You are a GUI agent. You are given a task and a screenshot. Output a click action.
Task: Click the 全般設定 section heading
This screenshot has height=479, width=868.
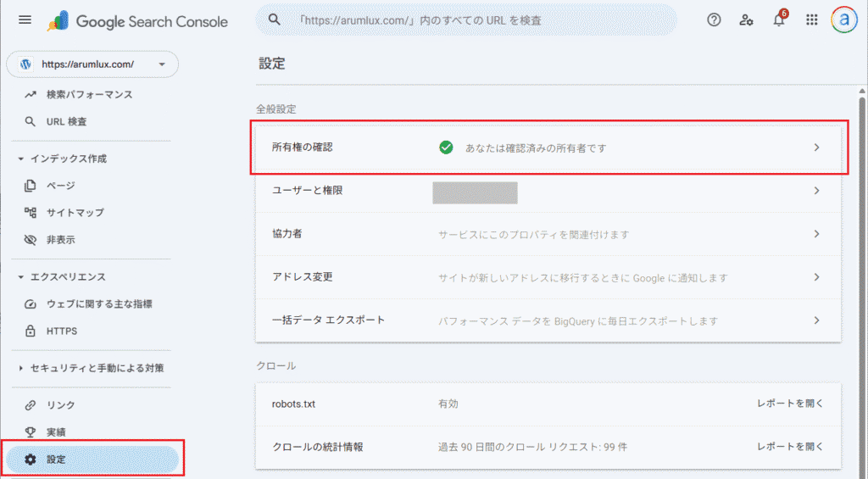coord(276,109)
